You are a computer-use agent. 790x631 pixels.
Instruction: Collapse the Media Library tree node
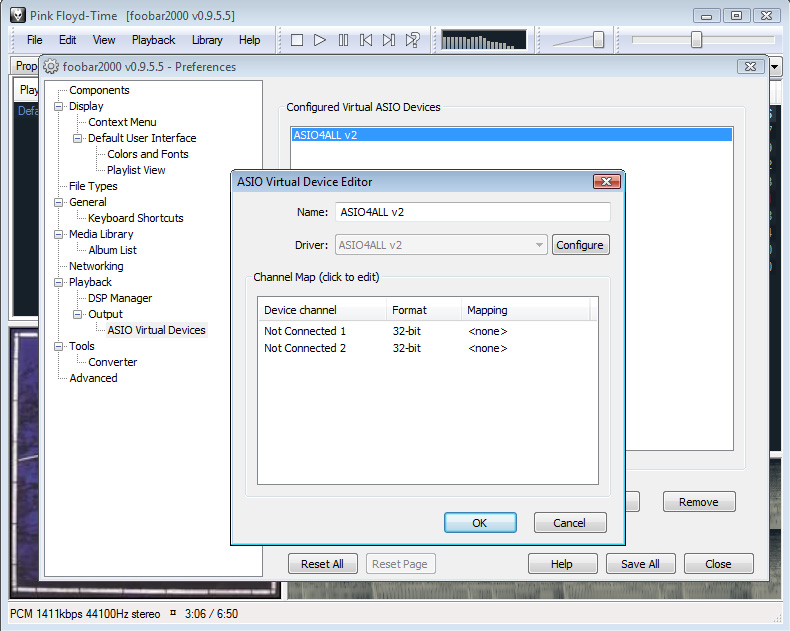[x=58, y=234]
